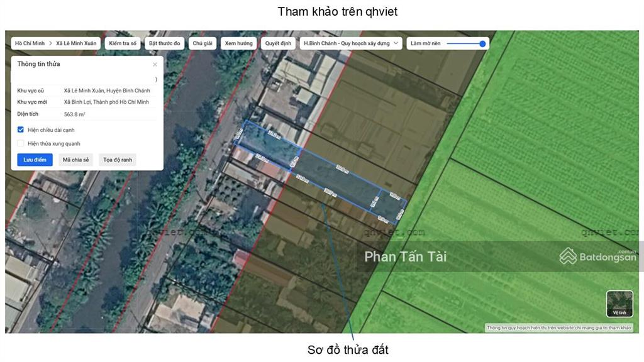
Task: Open the Chú giải legend
Action: point(203,43)
